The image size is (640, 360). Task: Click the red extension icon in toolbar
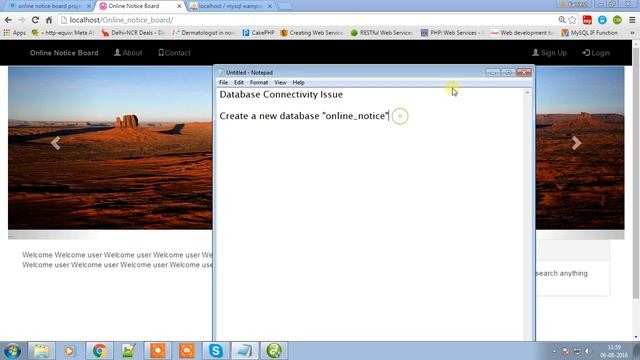[x=587, y=20]
